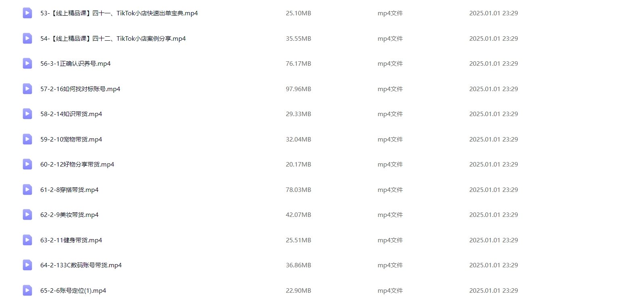
Task: Click the play icon for 57-2-16如何找对标账号.mp4
Action: 27,89
